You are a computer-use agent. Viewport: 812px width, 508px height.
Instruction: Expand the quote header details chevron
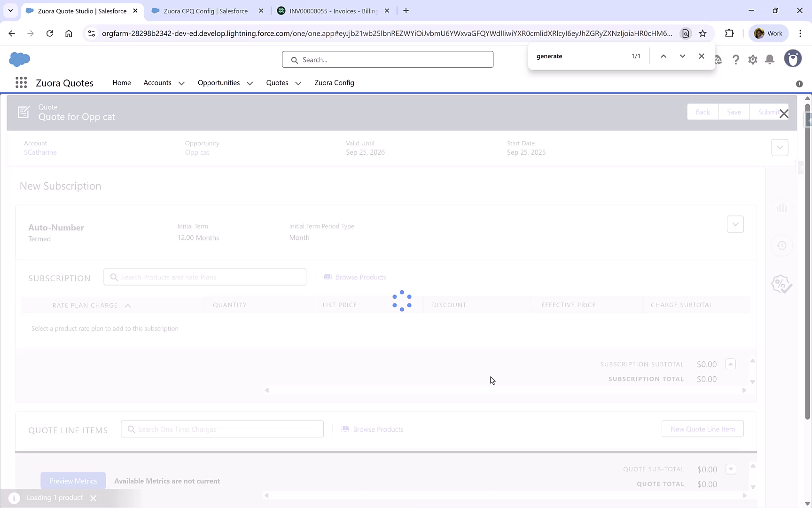(x=780, y=147)
